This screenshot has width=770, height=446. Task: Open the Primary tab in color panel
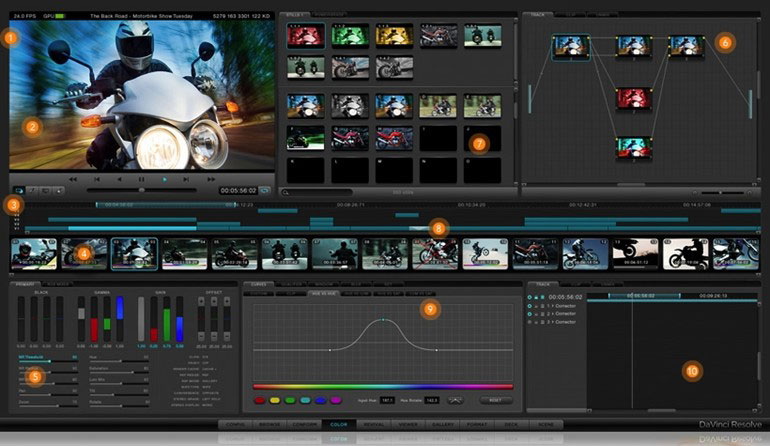pos(25,284)
